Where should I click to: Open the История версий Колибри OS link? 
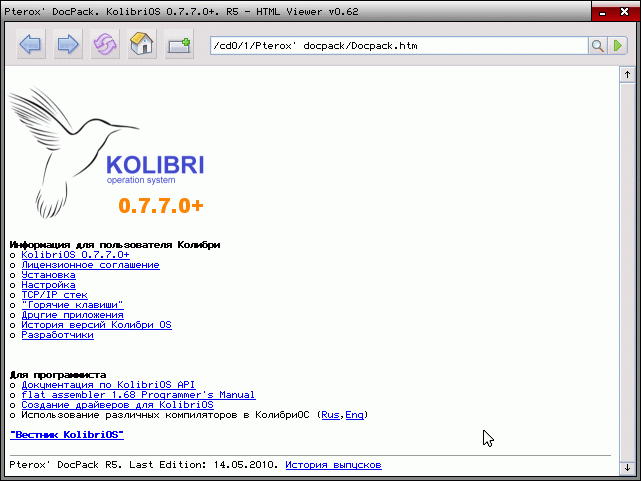click(96, 325)
